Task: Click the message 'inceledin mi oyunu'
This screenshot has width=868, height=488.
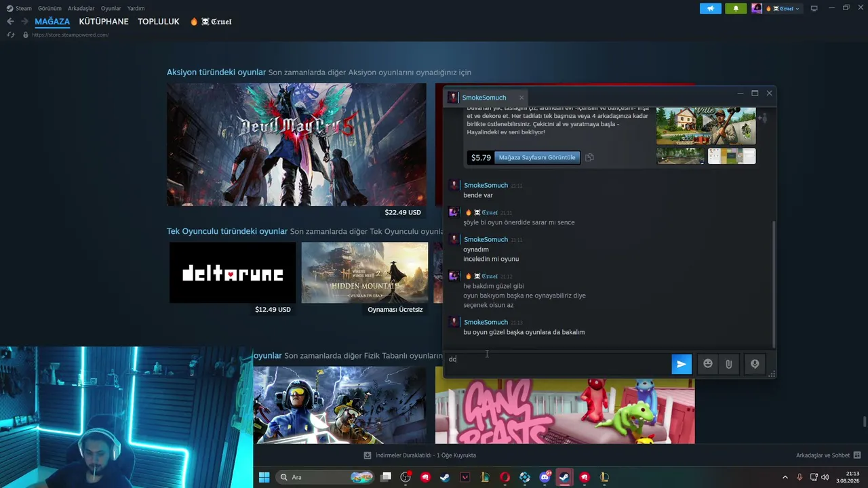Action: [x=491, y=259]
